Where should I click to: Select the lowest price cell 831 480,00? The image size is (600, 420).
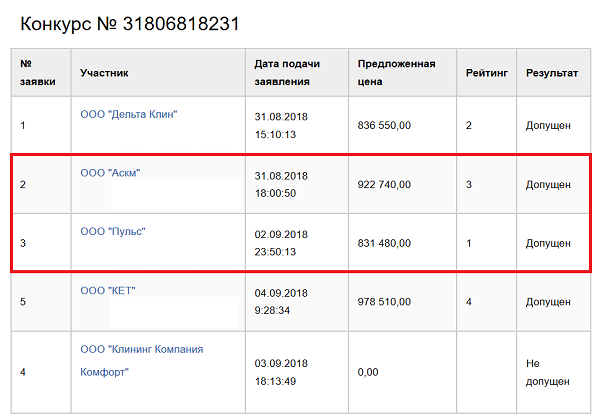[x=384, y=243]
